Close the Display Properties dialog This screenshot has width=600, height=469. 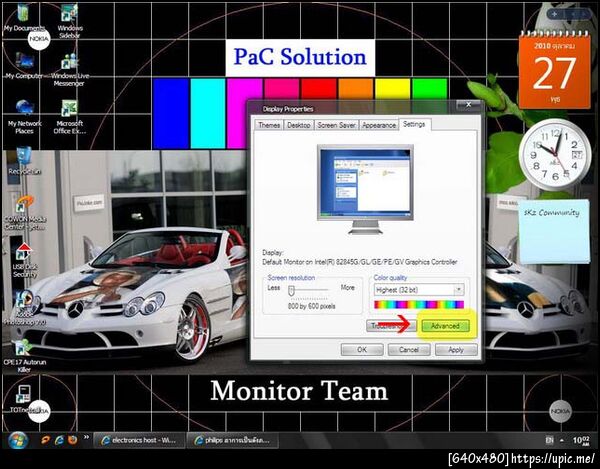click(x=469, y=104)
